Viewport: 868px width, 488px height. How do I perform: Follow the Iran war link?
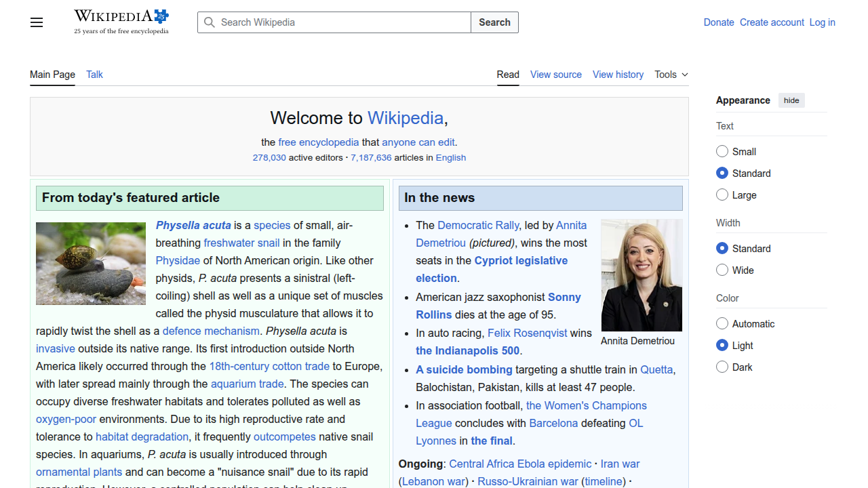point(620,464)
